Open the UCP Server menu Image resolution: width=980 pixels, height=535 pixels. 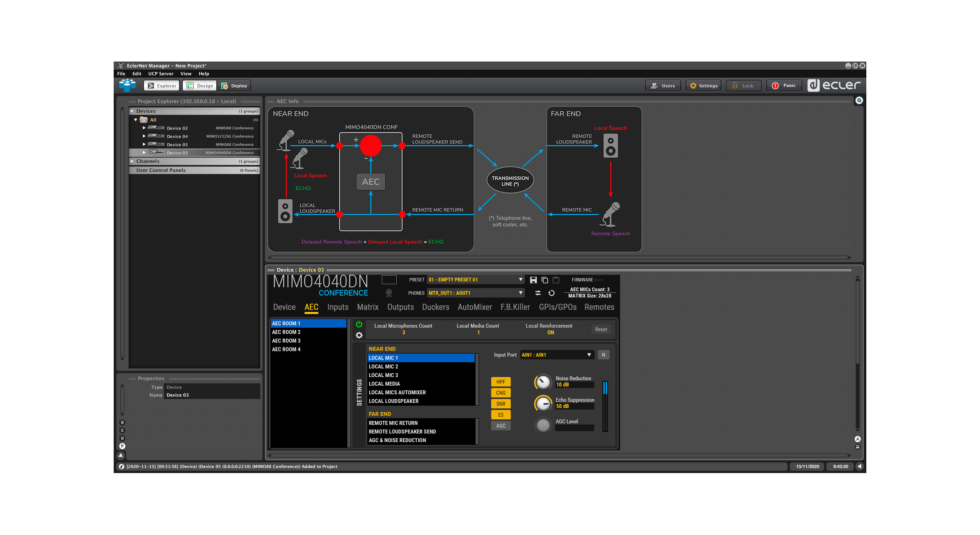click(160, 74)
